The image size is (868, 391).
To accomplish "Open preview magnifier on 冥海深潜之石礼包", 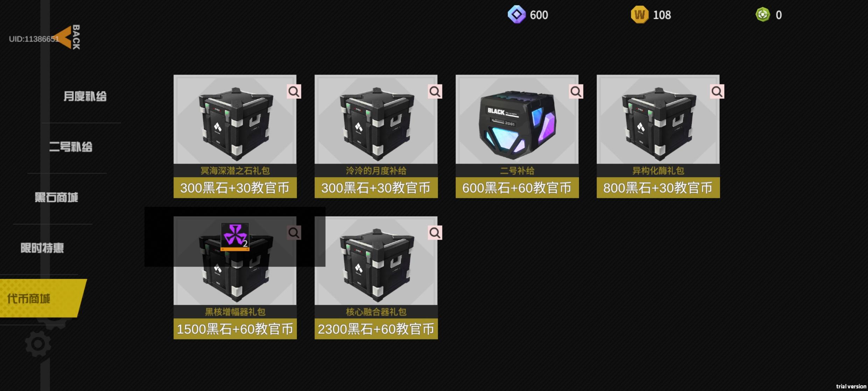I will tap(294, 92).
